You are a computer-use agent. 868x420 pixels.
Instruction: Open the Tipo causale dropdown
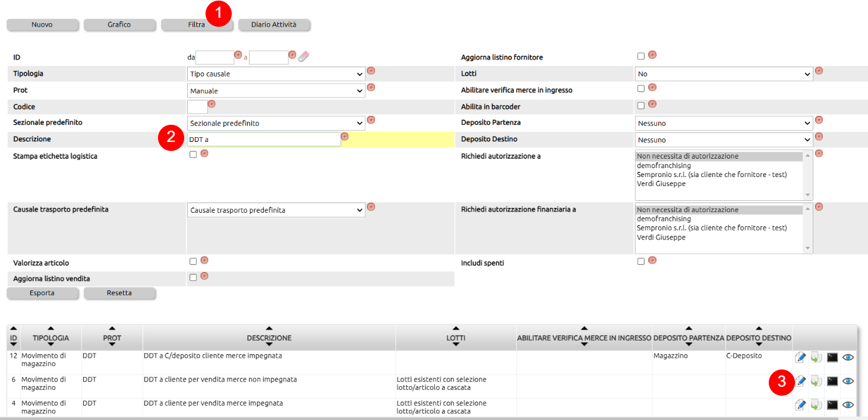coord(276,74)
